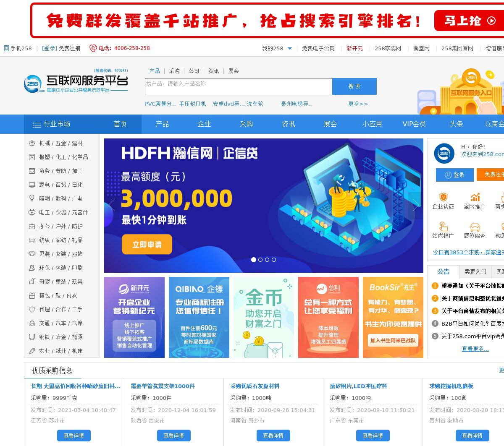
Task: Click the blue 登录 button in welcome panel
Action: tap(455, 175)
